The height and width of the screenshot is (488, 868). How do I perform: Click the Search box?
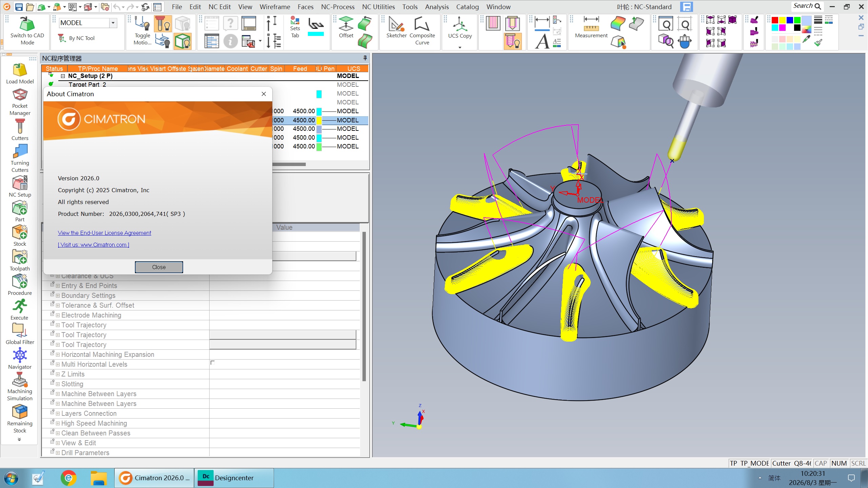807,6
